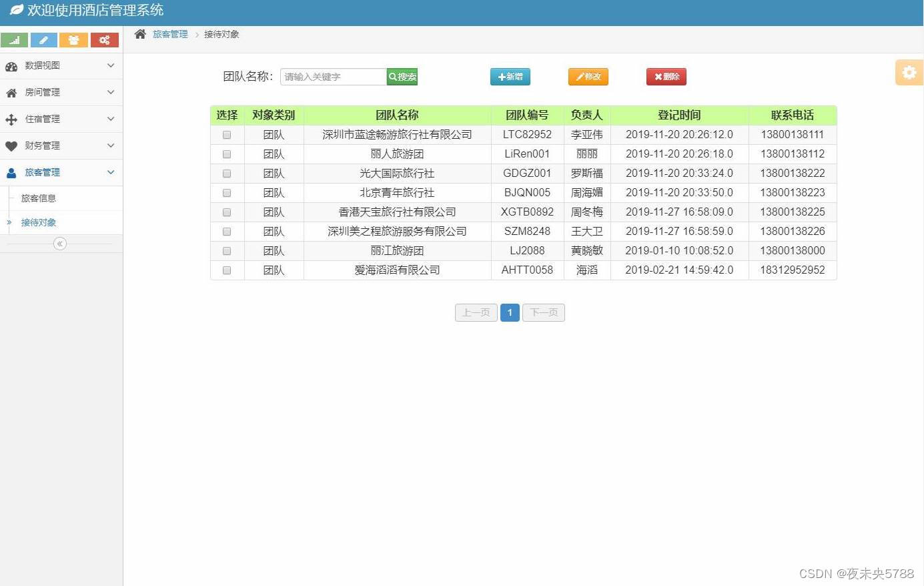Check the box for 光大国际旅行社
The image size is (924, 586).
point(227,174)
